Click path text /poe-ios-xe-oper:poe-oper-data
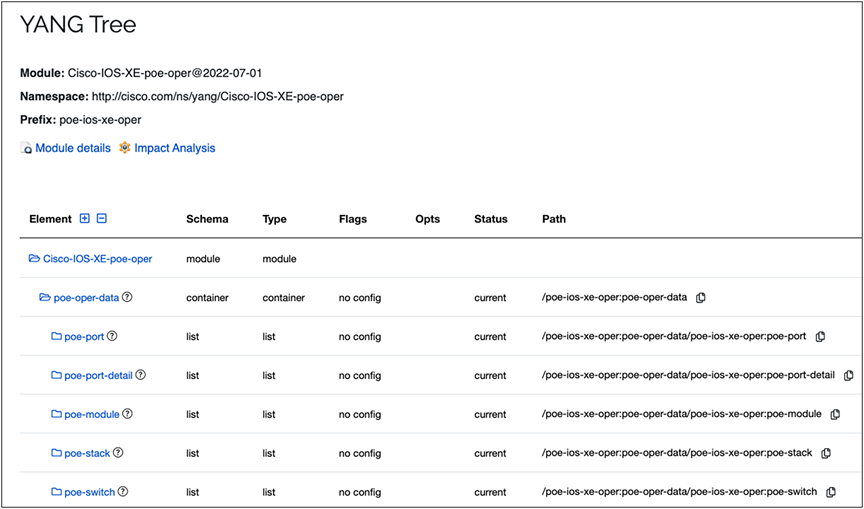Viewport: 864px width, 509px height. [614, 297]
